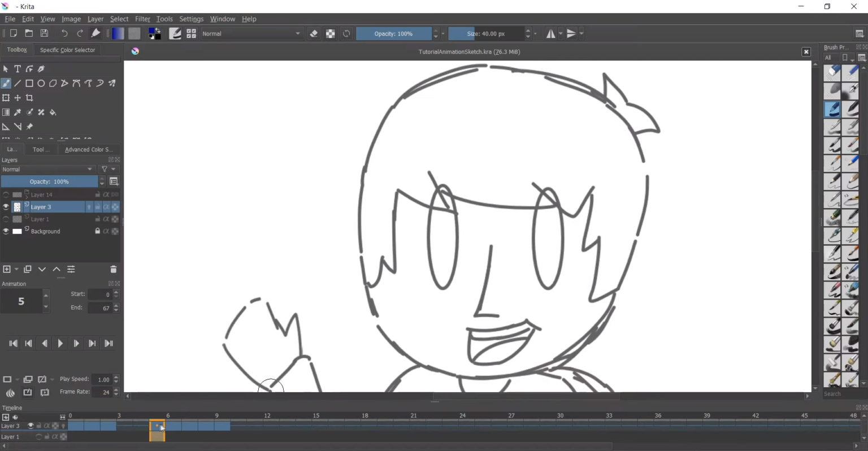Select frame 5 keyframe on the Layer 3 timeline

pos(157,426)
